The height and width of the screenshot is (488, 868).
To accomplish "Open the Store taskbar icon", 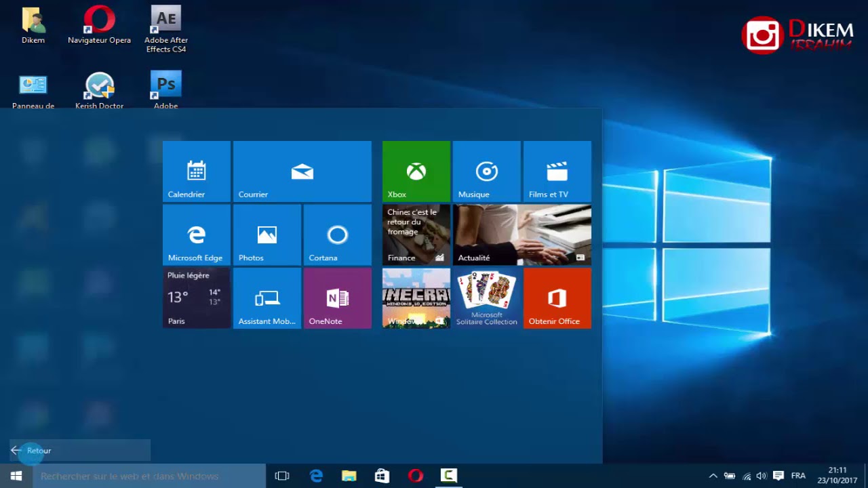I will click(x=382, y=476).
